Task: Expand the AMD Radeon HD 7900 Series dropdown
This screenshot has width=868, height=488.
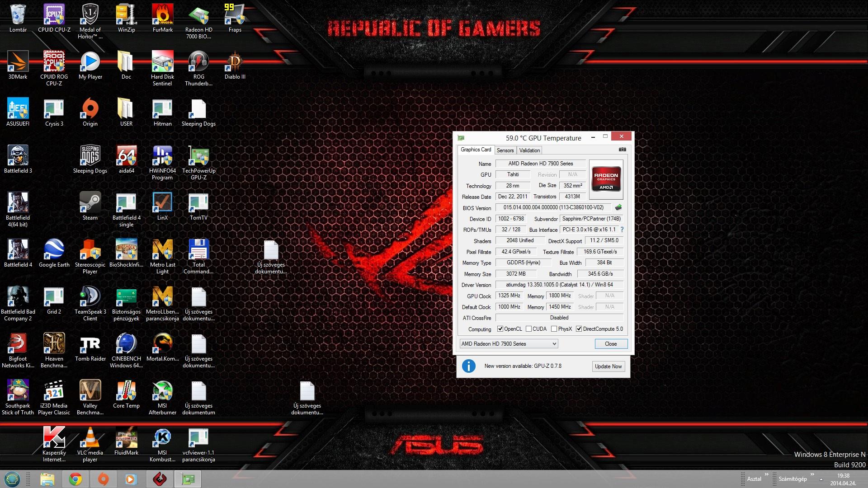Action: pos(554,344)
